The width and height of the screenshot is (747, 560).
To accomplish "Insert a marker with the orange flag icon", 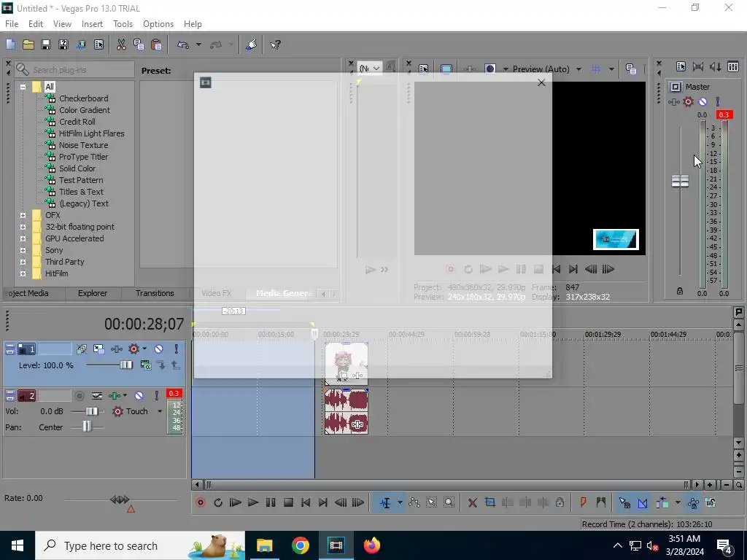I will (x=583, y=502).
